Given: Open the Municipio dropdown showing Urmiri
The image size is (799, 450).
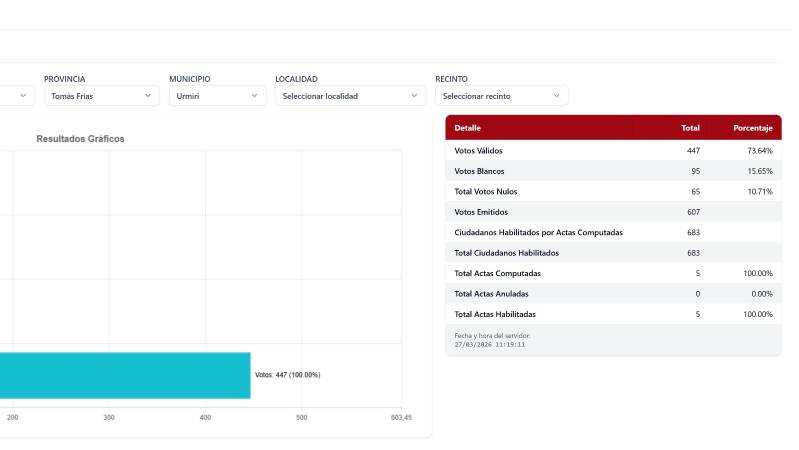Looking at the screenshot, I should click(x=216, y=96).
